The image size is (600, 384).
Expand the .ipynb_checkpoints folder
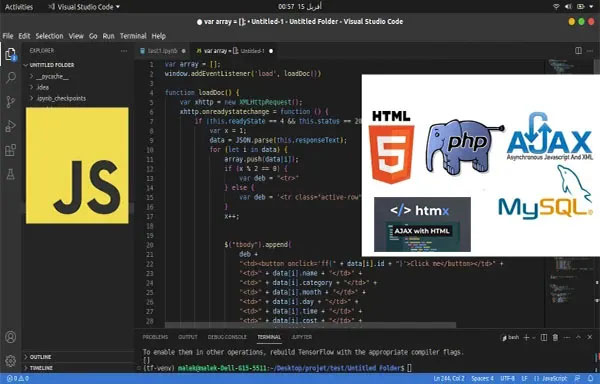coord(58,98)
